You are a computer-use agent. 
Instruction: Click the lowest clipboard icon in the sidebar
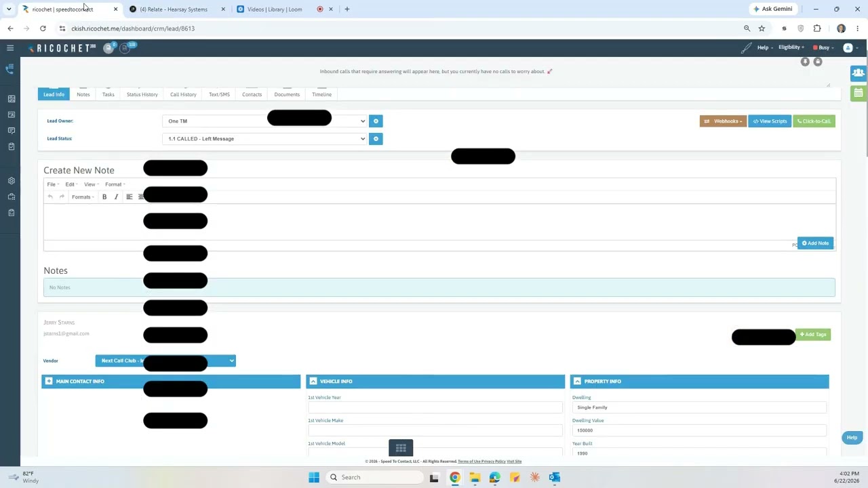[12, 213]
